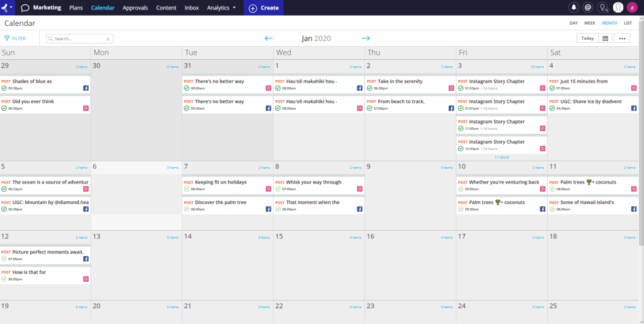Open the logo workspace dropdown arrow
This screenshot has height=324, width=644.
(x=11, y=8)
